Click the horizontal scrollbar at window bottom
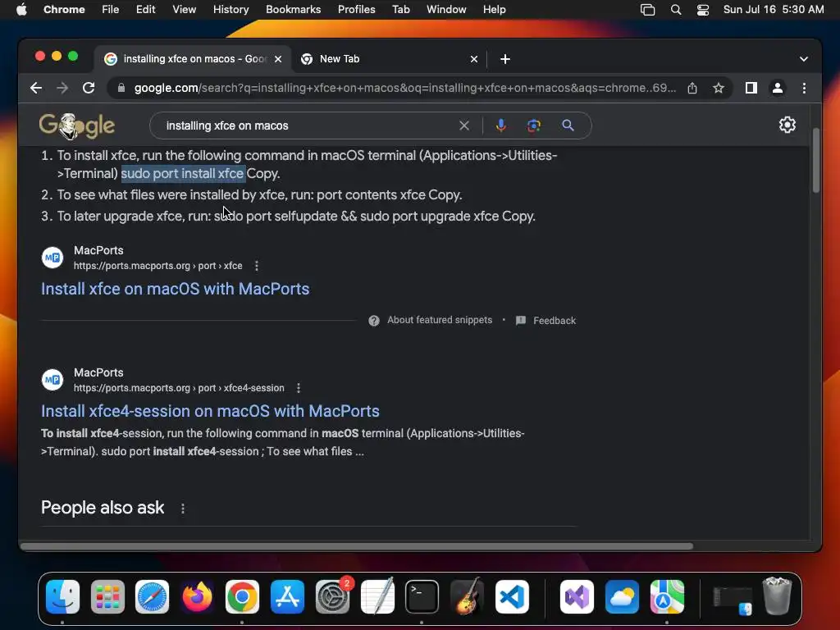The image size is (840, 630). (x=357, y=546)
